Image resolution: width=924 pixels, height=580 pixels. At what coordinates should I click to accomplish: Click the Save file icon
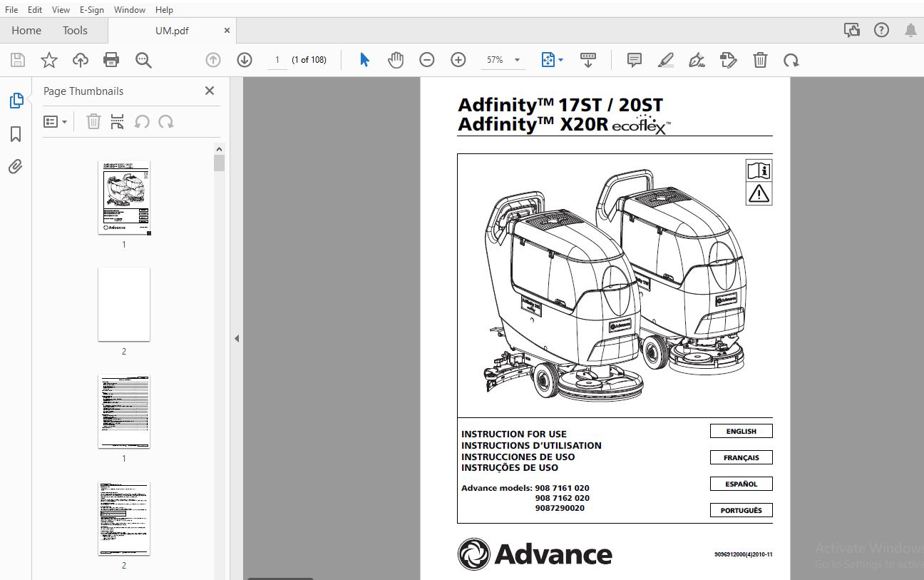(17, 60)
